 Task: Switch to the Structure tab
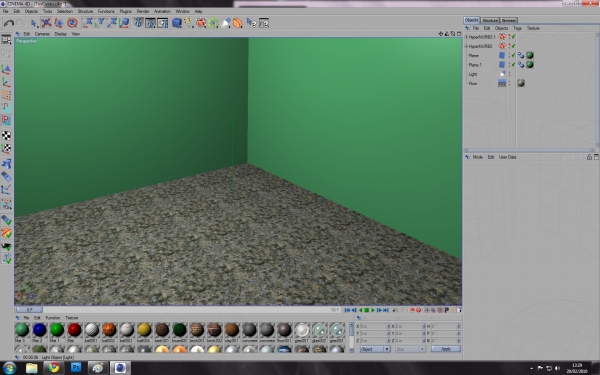[x=490, y=20]
